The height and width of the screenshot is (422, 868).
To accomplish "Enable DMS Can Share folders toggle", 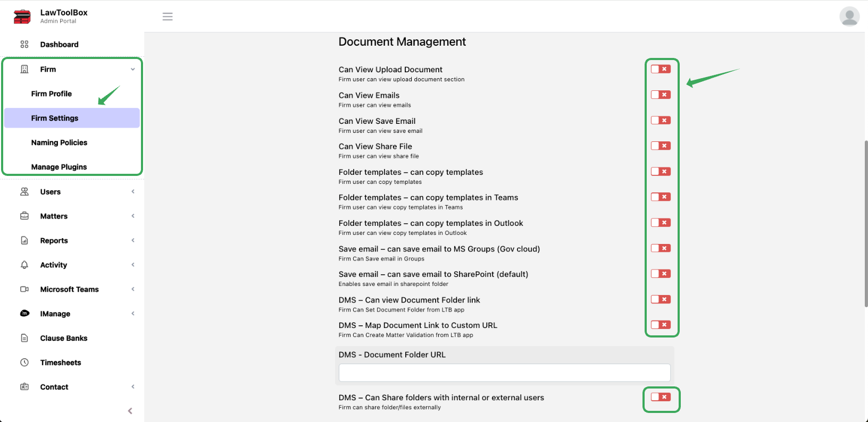I will [661, 397].
